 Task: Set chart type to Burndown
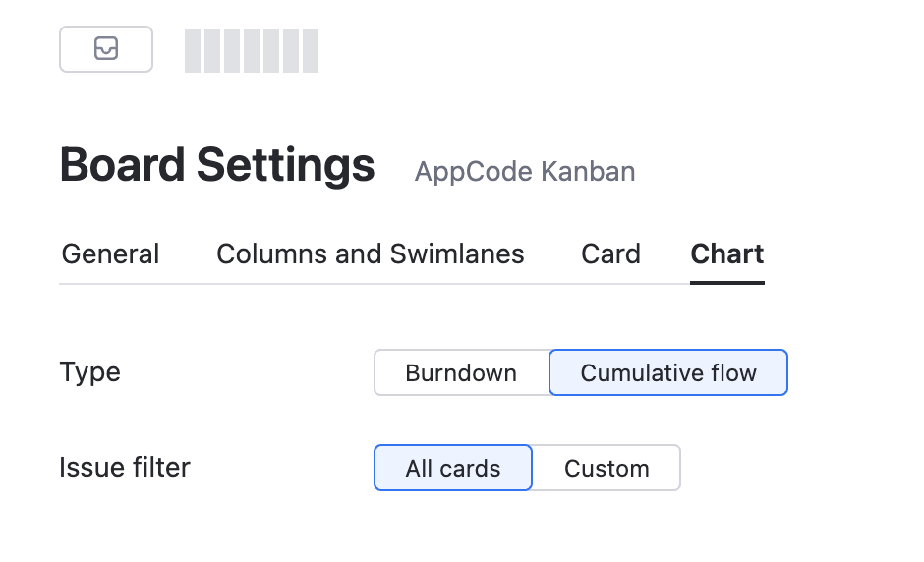point(461,373)
